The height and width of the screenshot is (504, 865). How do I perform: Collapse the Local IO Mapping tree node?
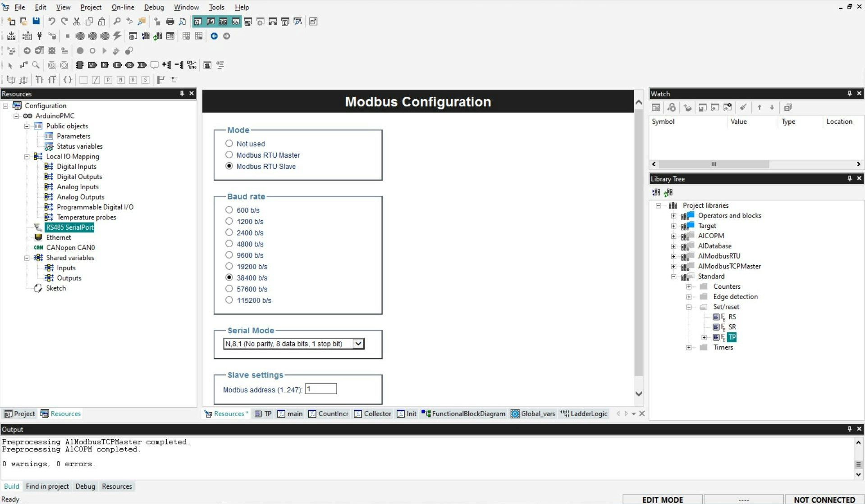coord(27,156)
